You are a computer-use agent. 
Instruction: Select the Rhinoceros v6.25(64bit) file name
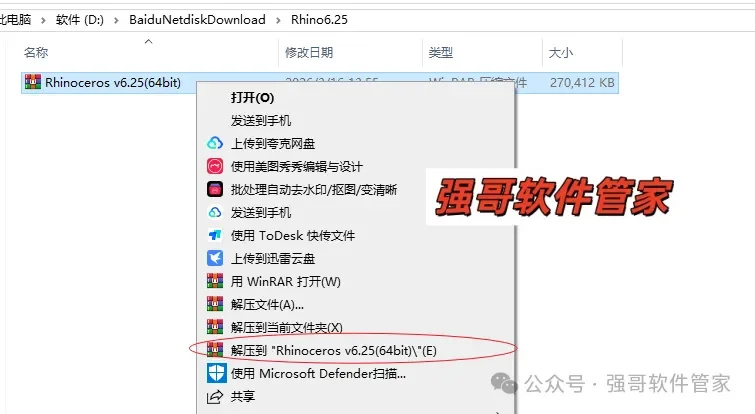(x=113, y=83)
